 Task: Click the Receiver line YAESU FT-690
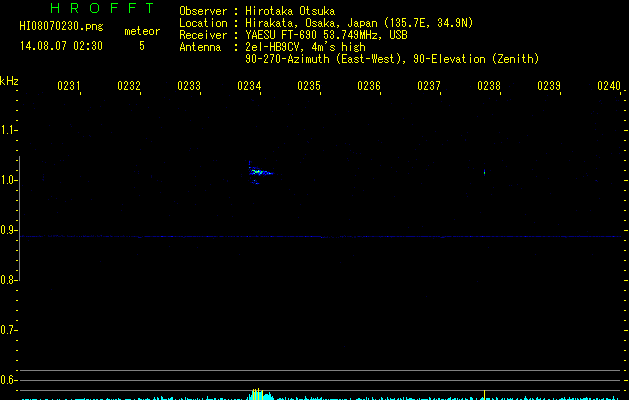(293, 35)
